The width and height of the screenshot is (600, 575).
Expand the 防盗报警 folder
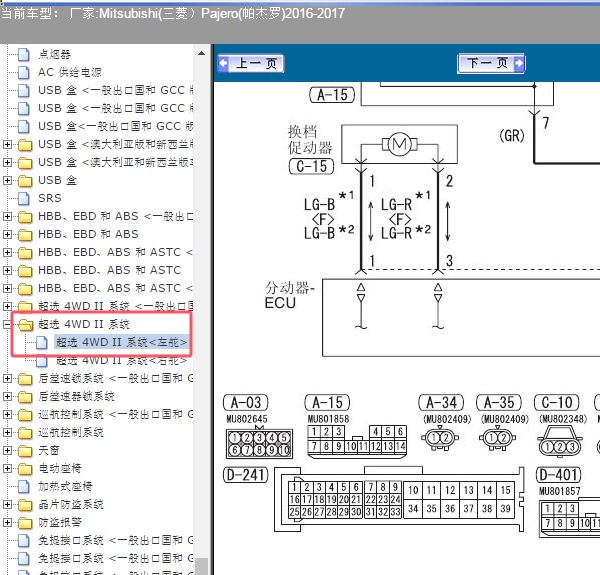point(7,522)
